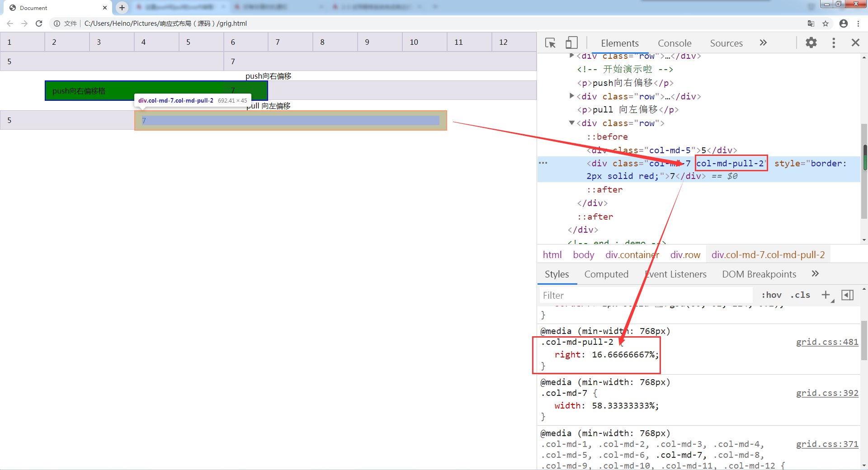Add a new style rule
This screenshot has height=470, width=868.
click(826, 295)
